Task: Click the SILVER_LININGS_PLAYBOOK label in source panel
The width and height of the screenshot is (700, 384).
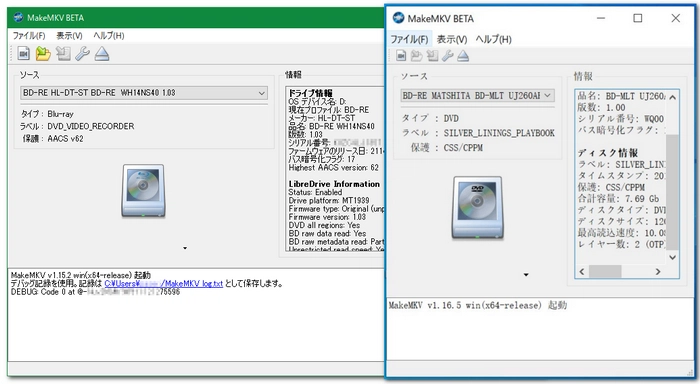Action: click(x=499, y=133)
